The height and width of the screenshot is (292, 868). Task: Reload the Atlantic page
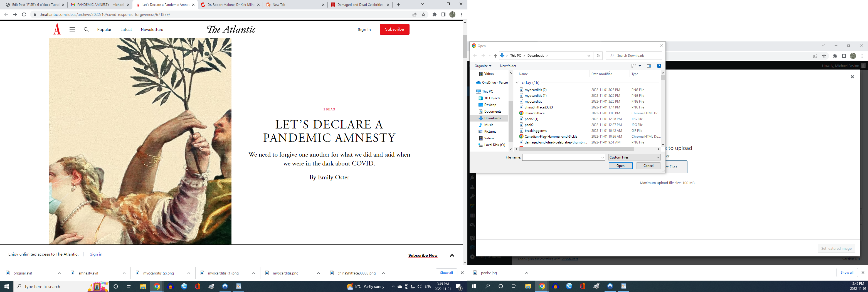click(x=24, y=14)
